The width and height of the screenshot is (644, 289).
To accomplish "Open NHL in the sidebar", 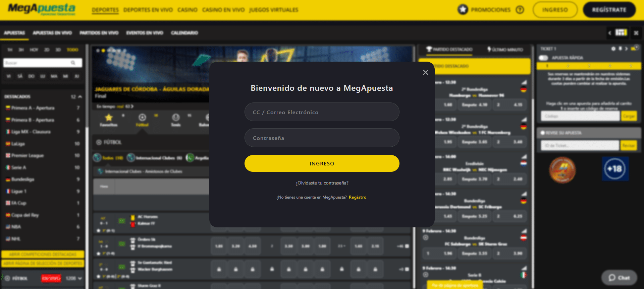I will [43, 239].
